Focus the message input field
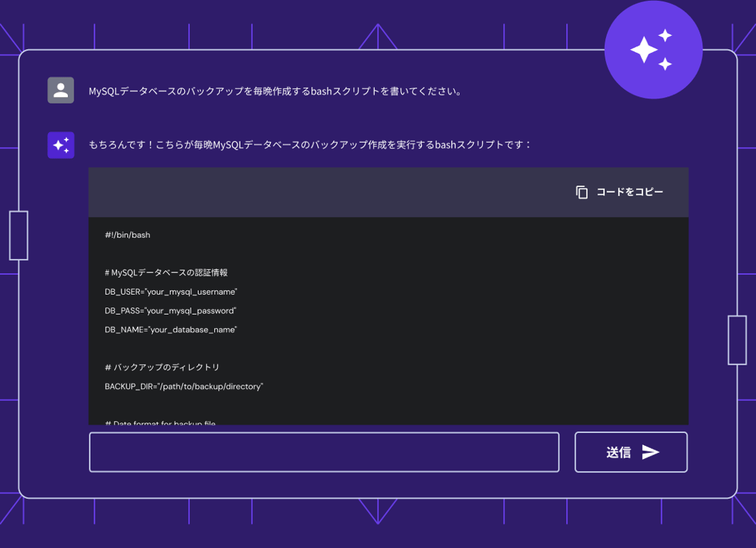The image size is (756, 548). coord(324,452)
